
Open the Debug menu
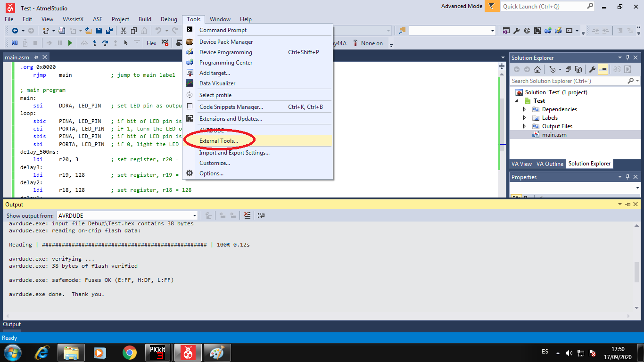[169, 19]
